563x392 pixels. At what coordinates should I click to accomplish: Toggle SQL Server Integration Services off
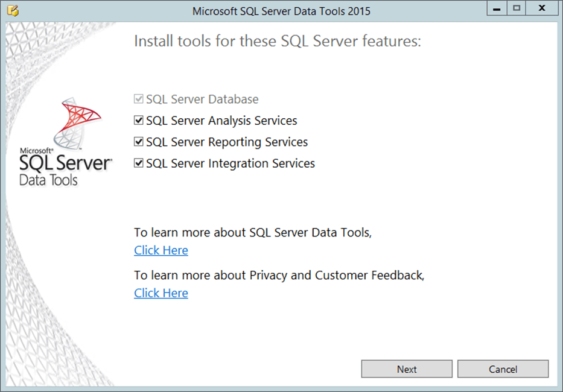[x=138, y=163]
